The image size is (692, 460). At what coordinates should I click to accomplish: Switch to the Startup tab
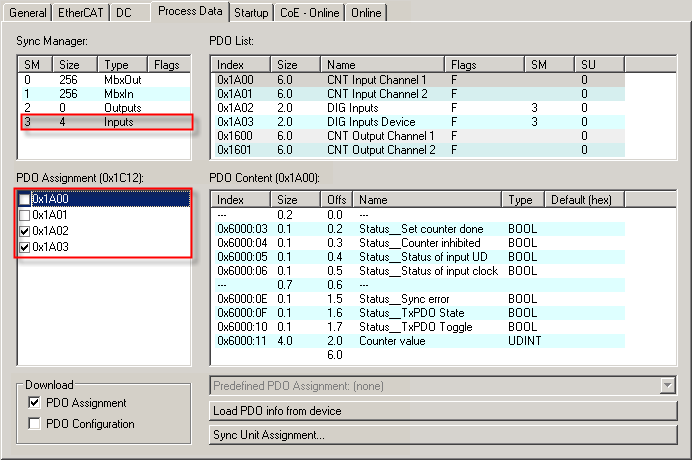[251, 12]
